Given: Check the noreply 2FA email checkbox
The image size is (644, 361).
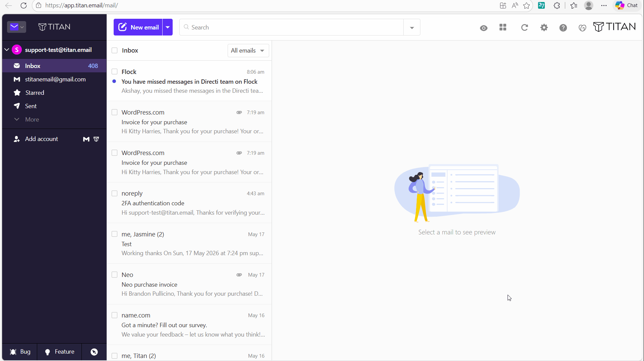Looking at the screenshot, I should tap(115, 193).
